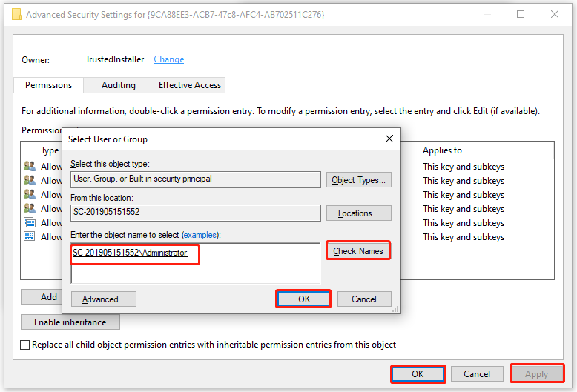Image resolution: width=577 pixels, height=392 pixels.
Task: Switch to the Permissions tab
Action: pyautogui.click(x=48, y=85)
